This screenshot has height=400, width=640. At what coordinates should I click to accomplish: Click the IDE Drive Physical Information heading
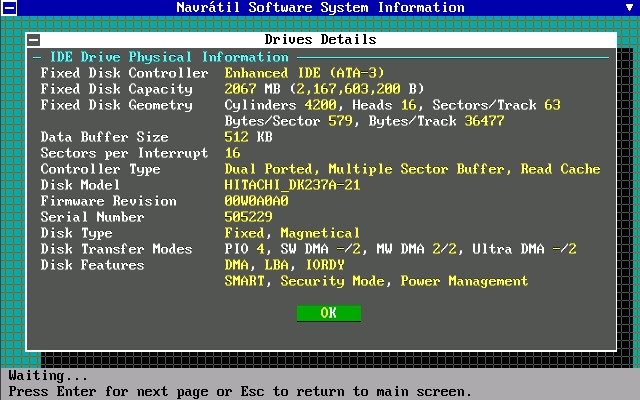tap(169, 57)
